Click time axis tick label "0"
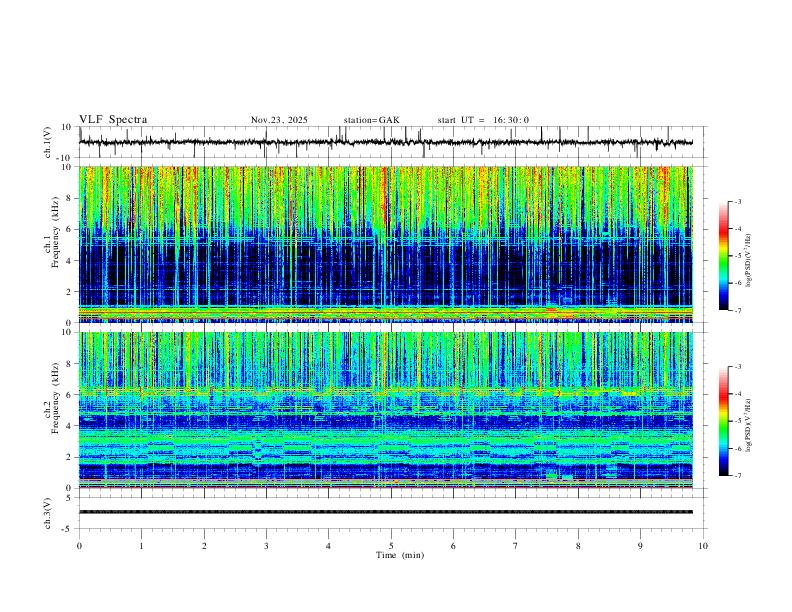This screenshot has height=612, width=792. click(79, 546)
